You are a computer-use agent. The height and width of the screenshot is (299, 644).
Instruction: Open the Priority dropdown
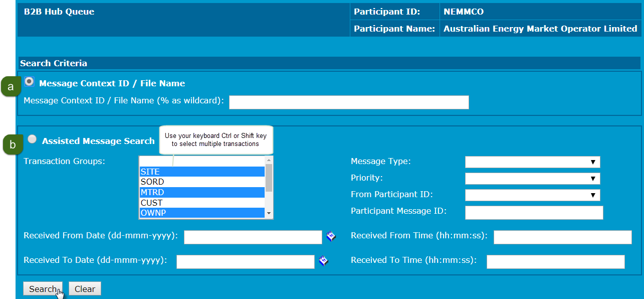click(x=532, y=179)
